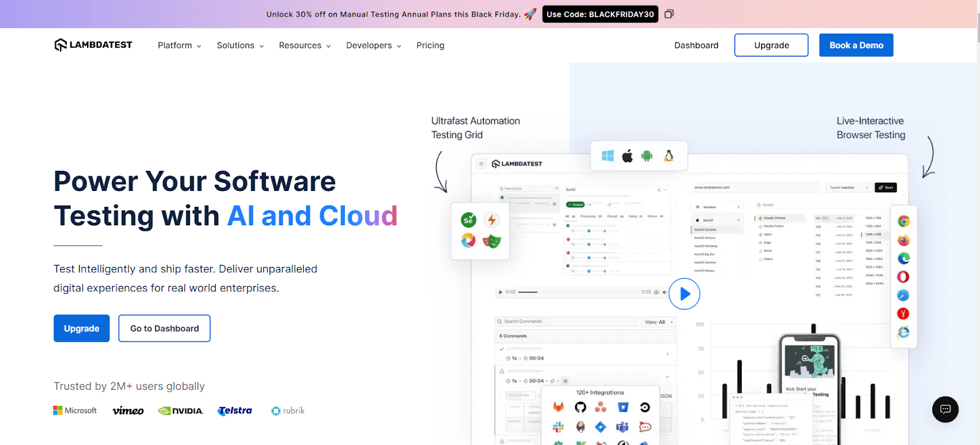Click the NVIDIA logo under Trusted by
Screen dimensions: 980x445
181,411
